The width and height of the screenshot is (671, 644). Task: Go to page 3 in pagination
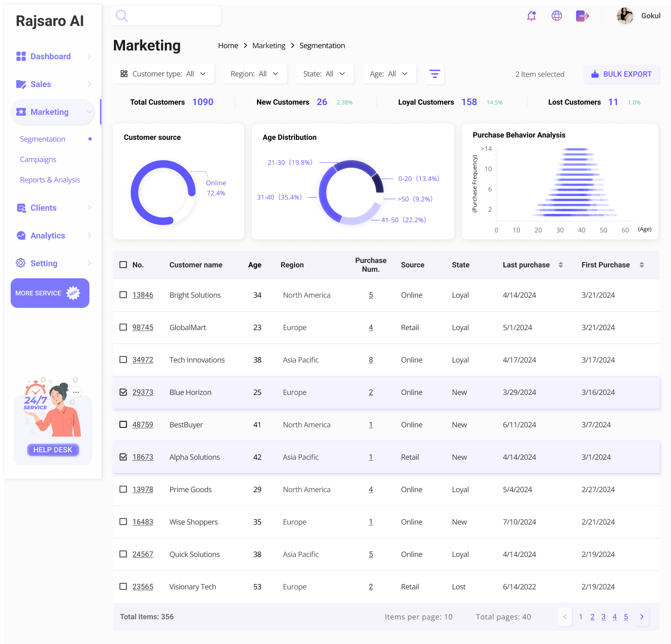point(603,617)
